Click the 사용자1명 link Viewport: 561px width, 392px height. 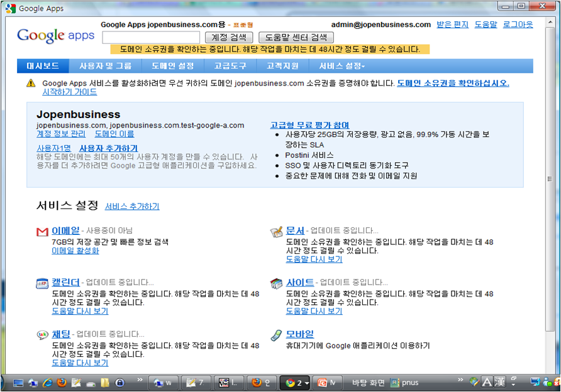coord(53,148)
